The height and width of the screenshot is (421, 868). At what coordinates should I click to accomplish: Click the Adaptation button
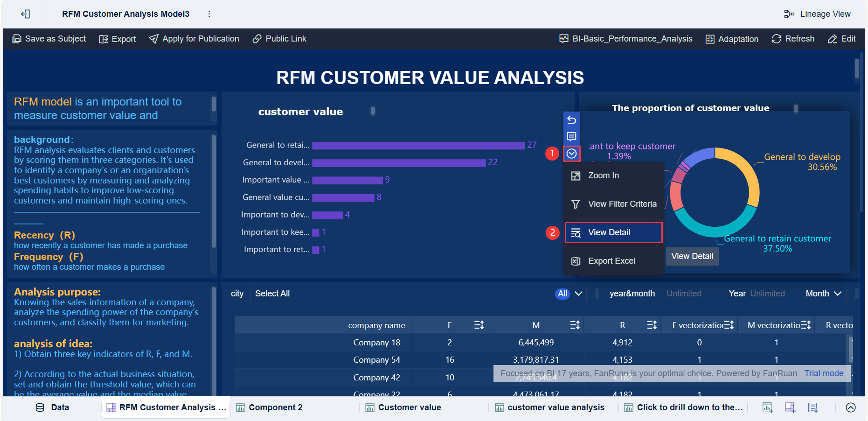point(732,39)
